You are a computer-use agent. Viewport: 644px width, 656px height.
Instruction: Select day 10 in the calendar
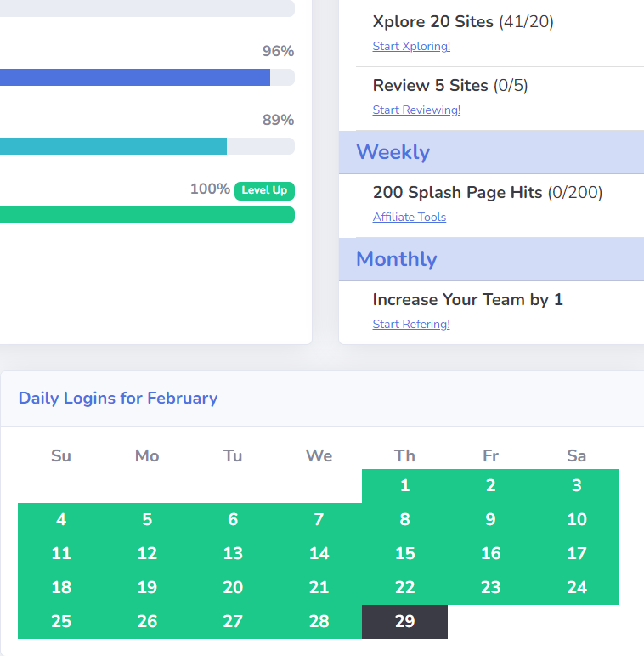577,519
